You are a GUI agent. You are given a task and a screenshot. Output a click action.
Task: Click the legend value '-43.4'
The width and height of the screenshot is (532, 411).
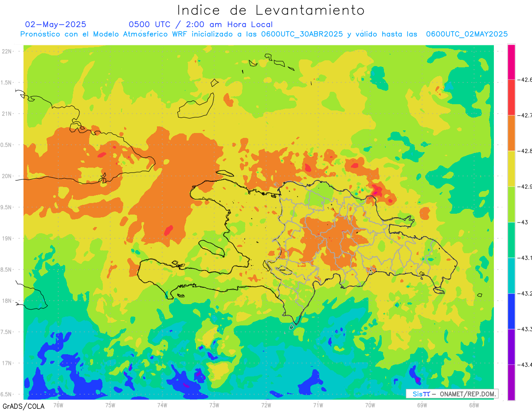525,364
